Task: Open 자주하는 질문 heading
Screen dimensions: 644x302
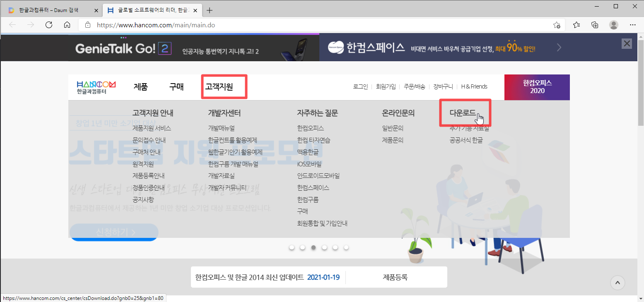Action: pyautogui.click(x=317, y=113)
